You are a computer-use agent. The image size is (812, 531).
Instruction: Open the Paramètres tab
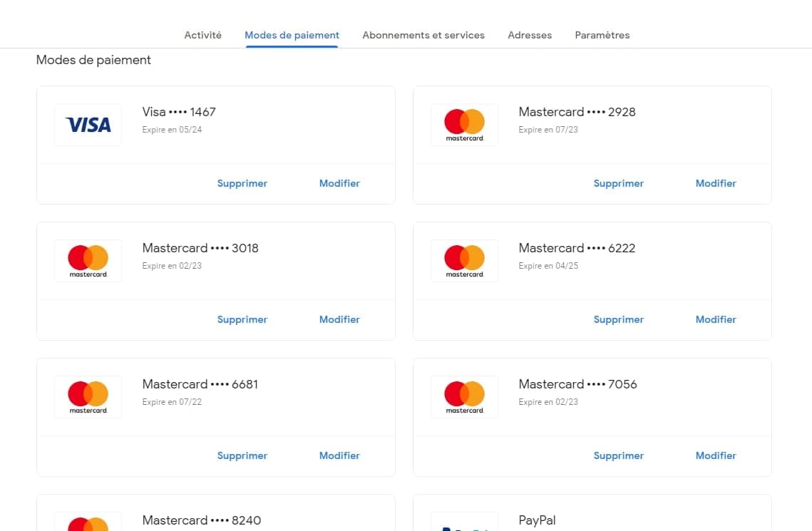click(602, 34)
